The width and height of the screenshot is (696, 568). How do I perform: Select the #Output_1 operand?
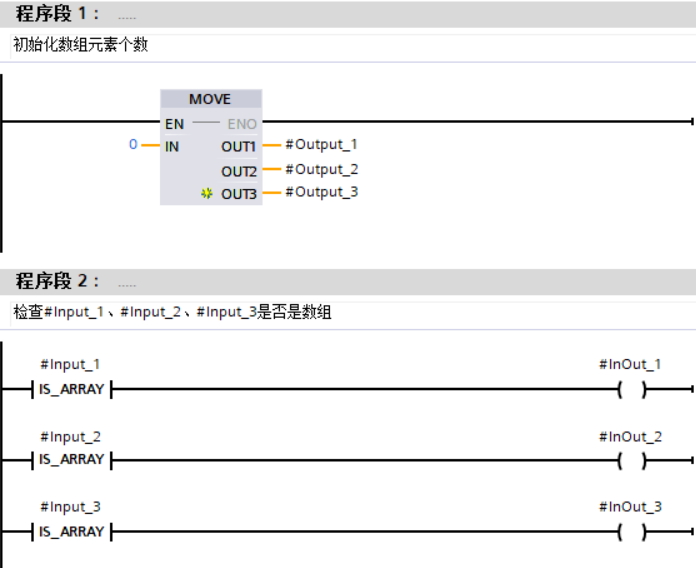[x=321, y=145]
